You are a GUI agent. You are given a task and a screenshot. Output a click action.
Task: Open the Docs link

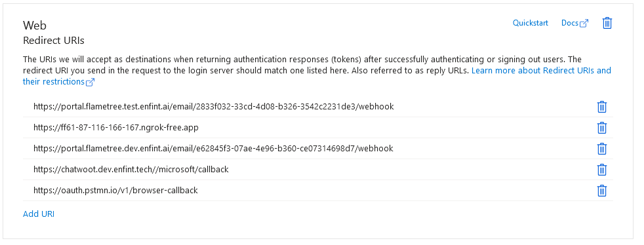570,23
